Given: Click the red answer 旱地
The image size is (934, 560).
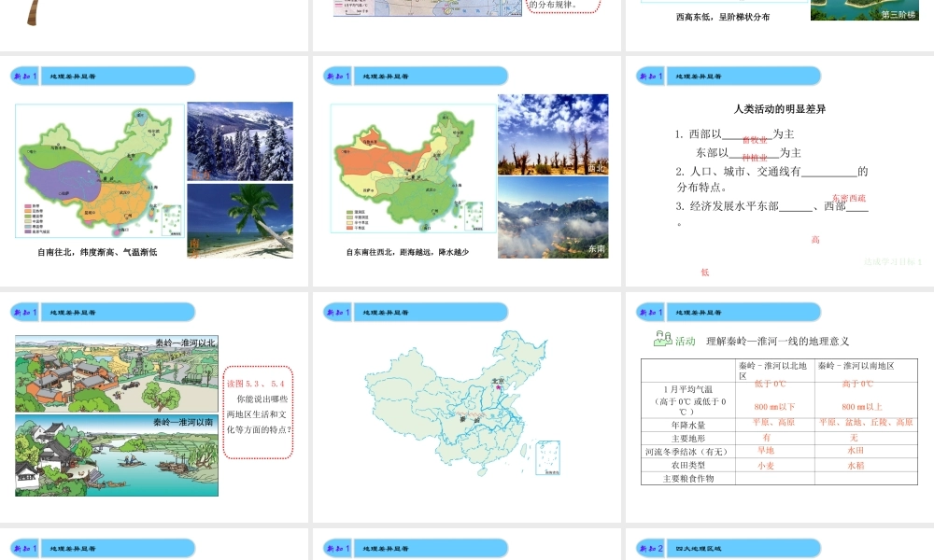Looking at the screenshot, I should (766, 451).
